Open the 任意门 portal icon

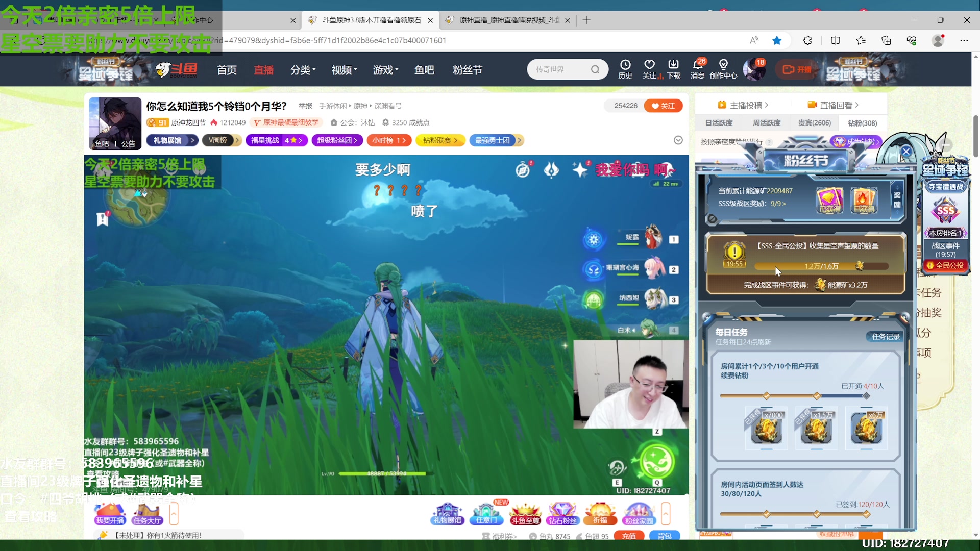coord(486,513)
